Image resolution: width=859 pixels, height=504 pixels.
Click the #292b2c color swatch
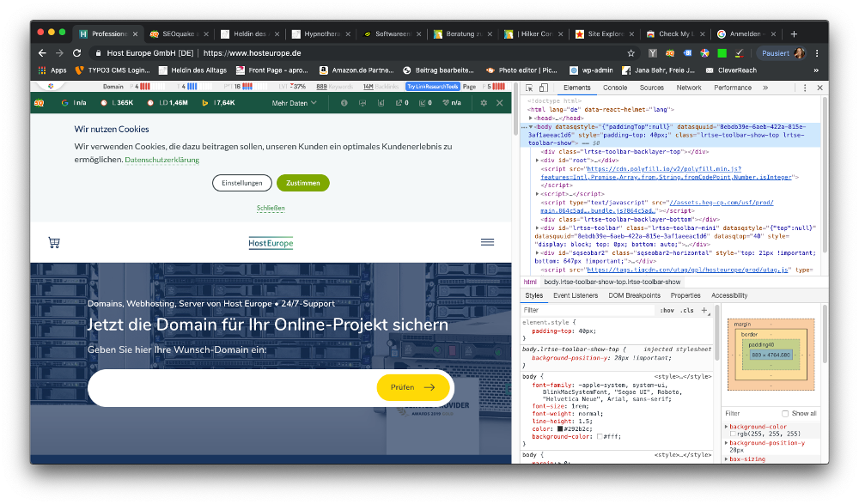[560, 429]
